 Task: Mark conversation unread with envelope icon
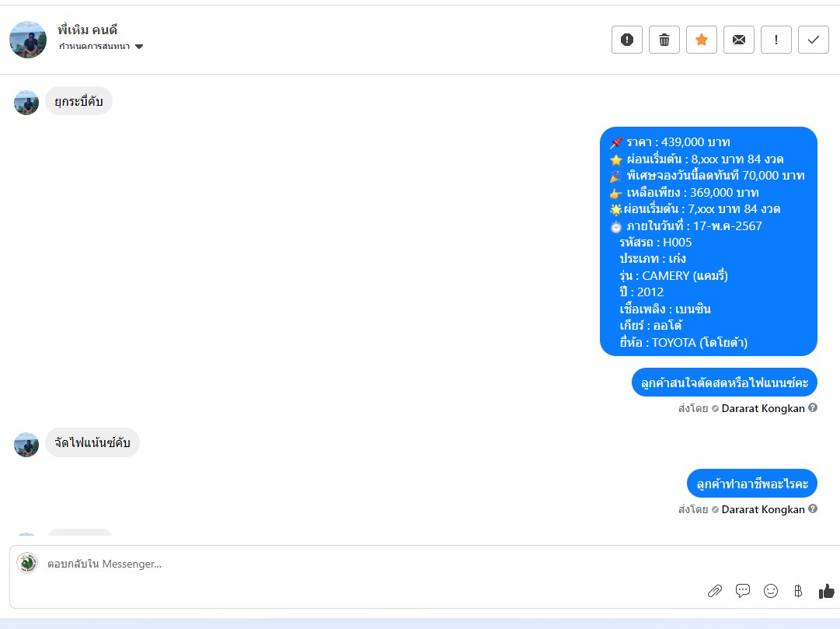pyautogui.click(x=739, y=40)
